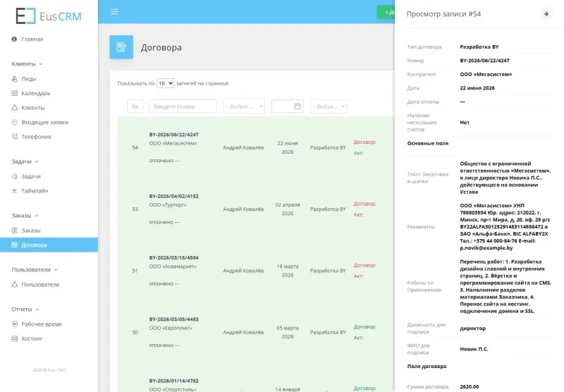
Task: Click contract sum 2620.00
Action: [x=469, y=386]
